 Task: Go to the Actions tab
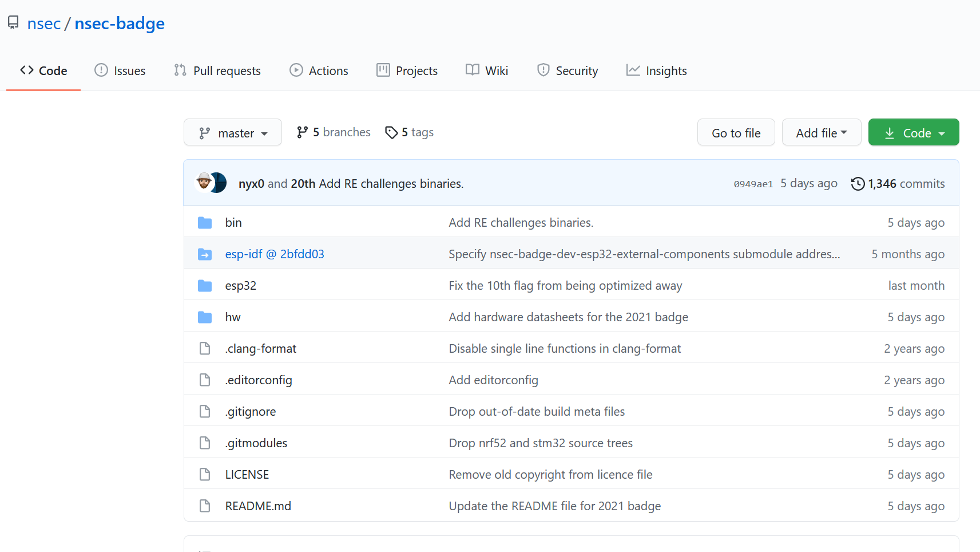point(319,70)
